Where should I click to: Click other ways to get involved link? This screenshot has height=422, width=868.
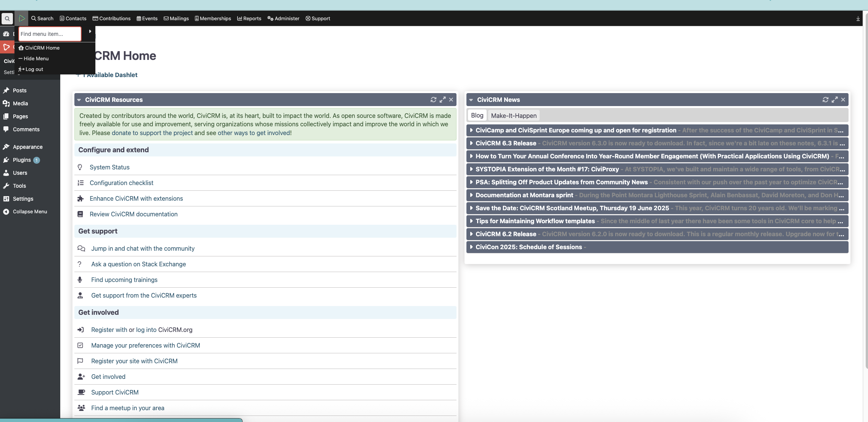click(254, 133)
